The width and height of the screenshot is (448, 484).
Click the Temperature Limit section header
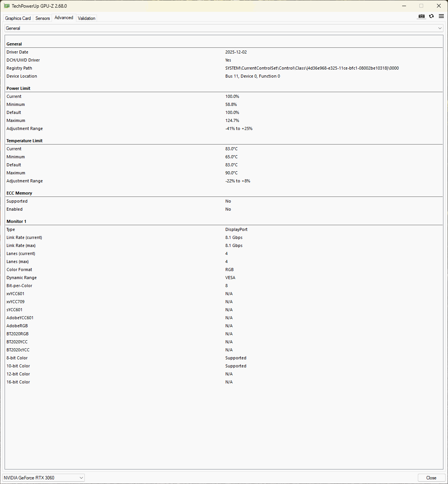click(24, 141)
